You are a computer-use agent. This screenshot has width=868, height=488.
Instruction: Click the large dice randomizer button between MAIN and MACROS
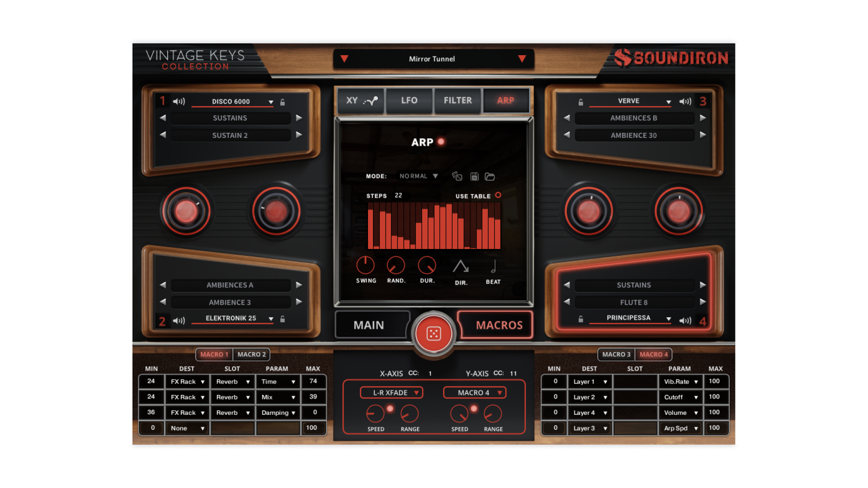pos(434,333)
